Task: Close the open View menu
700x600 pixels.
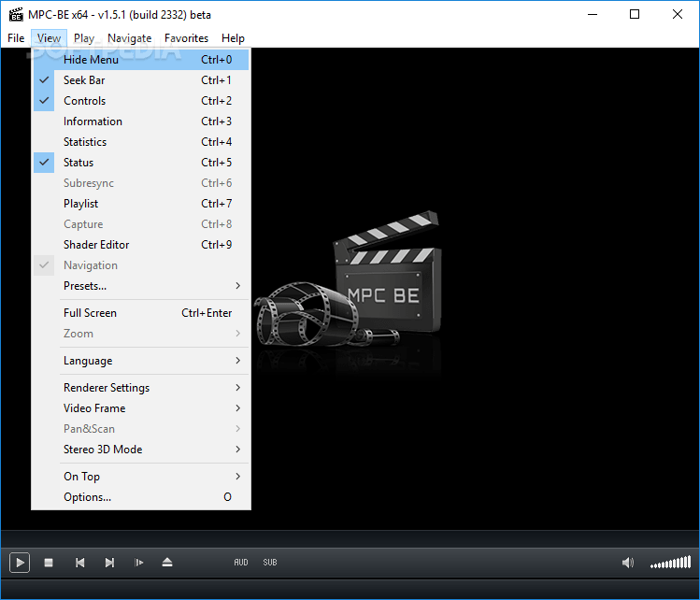Action: 49,38
